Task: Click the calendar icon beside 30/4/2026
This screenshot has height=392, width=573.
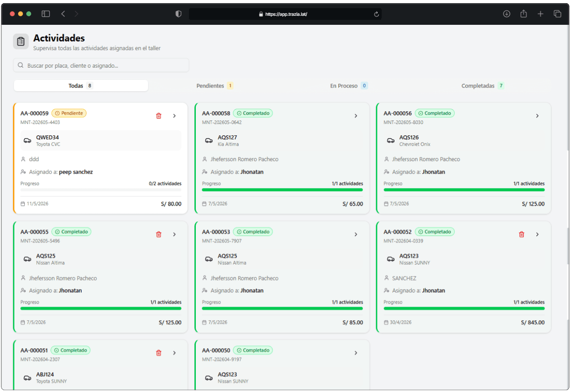Action: click(386, 323)
